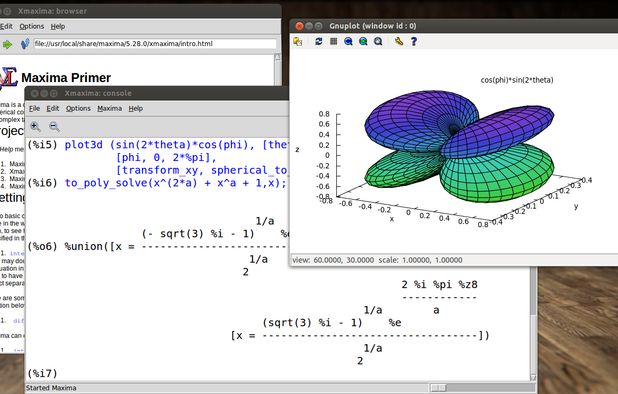Image resolution: width=618 pixels, height=394 pixels.
Task: Click the "2 %i %pi %z8" exponent text
Action: click(439, 284)
